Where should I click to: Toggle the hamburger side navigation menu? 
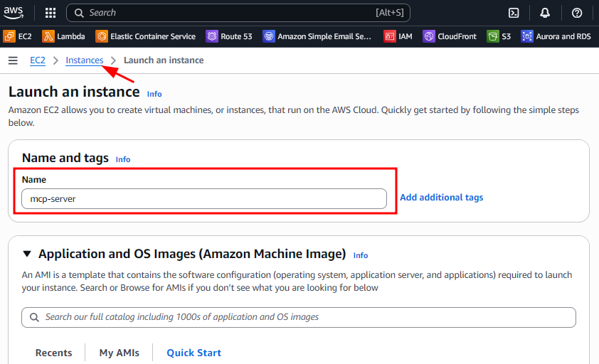tap(13, 60)
